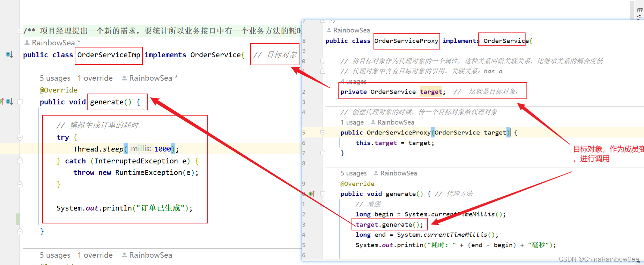Viewport: 644px width, 265px height.
Task: Click the println "耗时" statement
Action: coord(456,245)
